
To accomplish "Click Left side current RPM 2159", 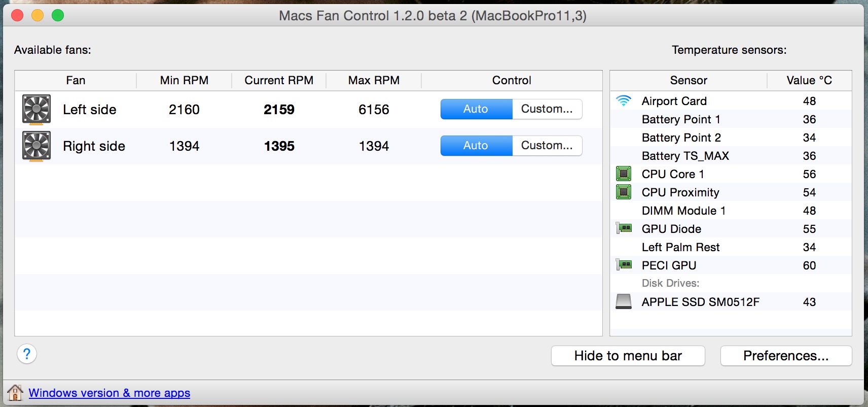I will [x=279, y=110].
